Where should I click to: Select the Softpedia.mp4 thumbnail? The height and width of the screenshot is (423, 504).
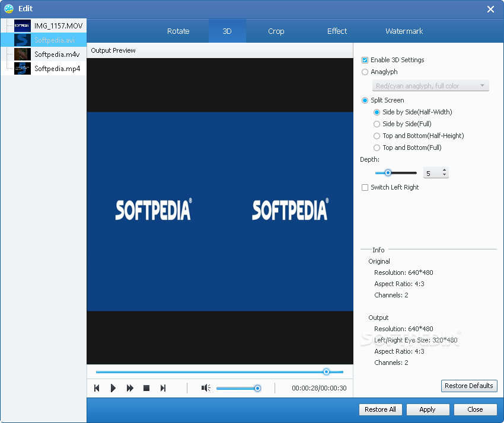22,68
